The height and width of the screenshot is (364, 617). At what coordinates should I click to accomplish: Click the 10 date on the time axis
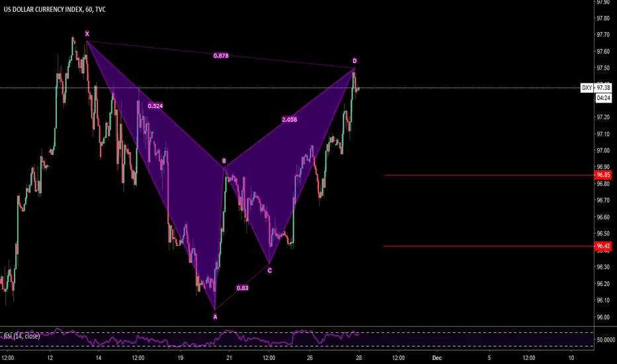tap(571, 358)
